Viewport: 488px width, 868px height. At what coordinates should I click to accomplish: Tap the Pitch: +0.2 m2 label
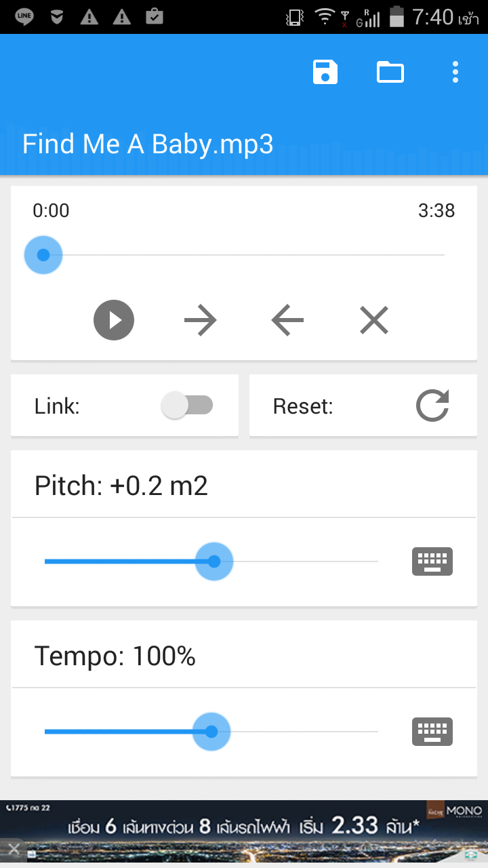pos(121,486)
